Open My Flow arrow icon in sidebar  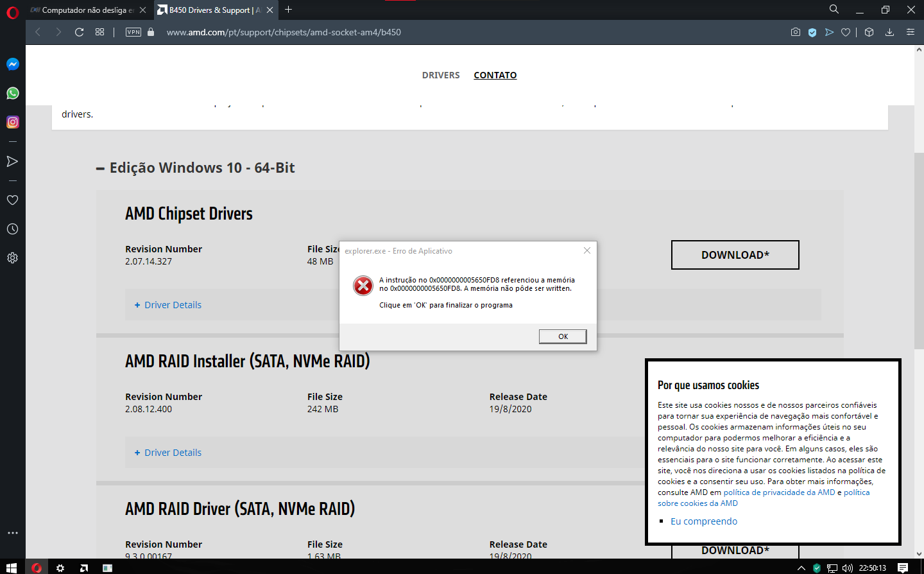(12, 161)
